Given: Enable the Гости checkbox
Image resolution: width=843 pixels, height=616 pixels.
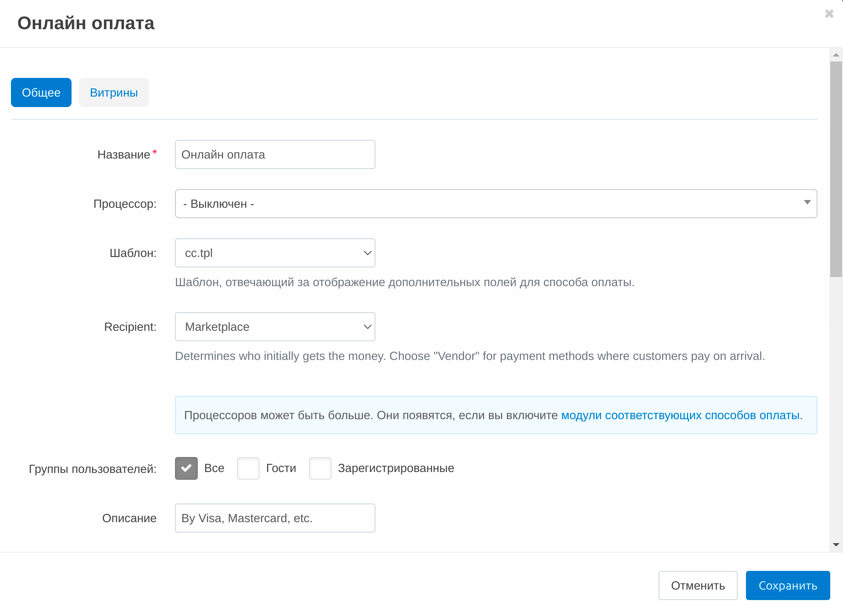Looking at the screenshot, I should point(248,468).
